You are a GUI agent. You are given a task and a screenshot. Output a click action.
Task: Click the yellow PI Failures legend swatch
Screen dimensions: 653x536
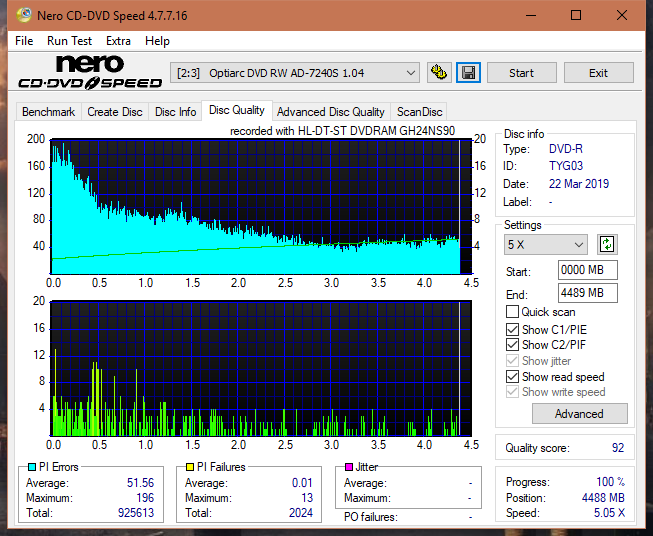(189, 467)
